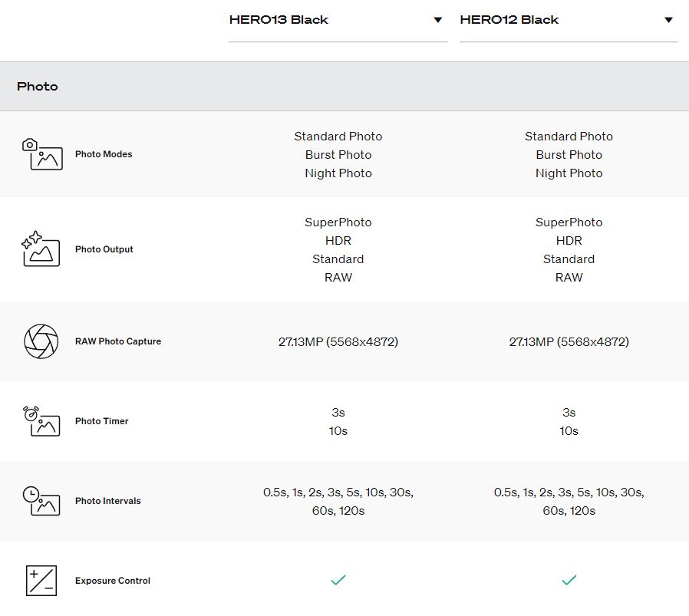Viewport: 689px width, 616px height.
Task: Click the Photo Intervals clock icon
Action: tap(41, 501)
